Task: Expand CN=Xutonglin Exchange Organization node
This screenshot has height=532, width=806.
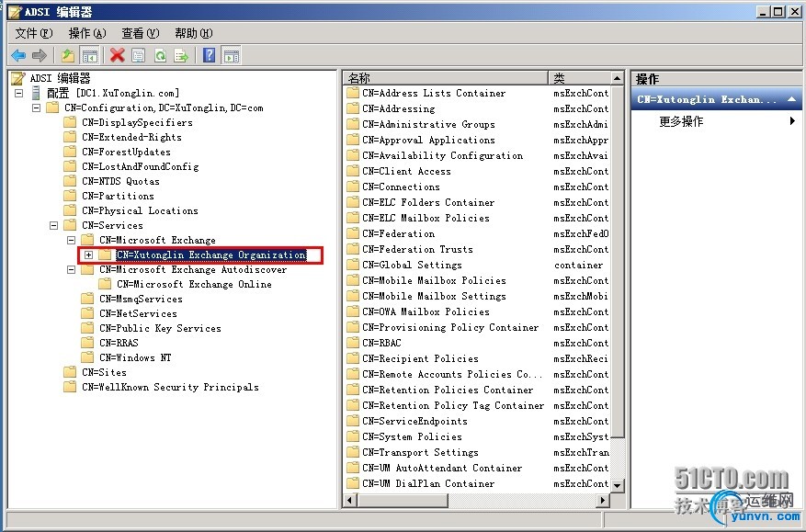Action: pyautogui.click(x=88, y=255)
